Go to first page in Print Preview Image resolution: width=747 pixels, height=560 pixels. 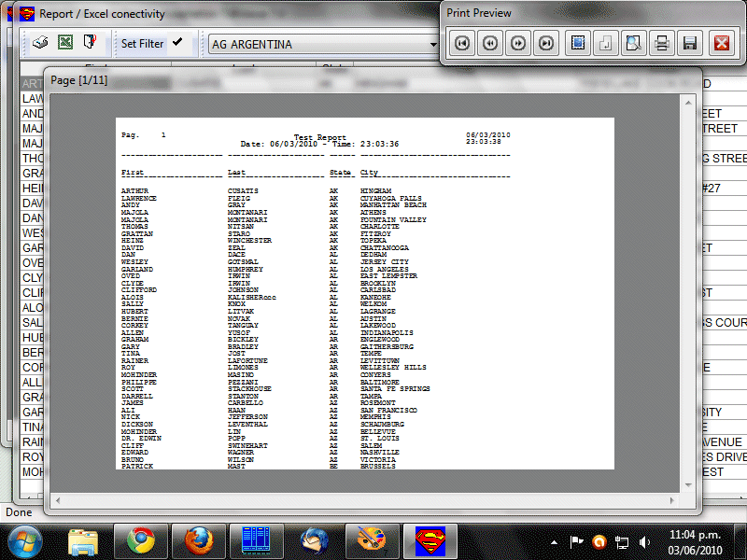[x=461, y=43]
